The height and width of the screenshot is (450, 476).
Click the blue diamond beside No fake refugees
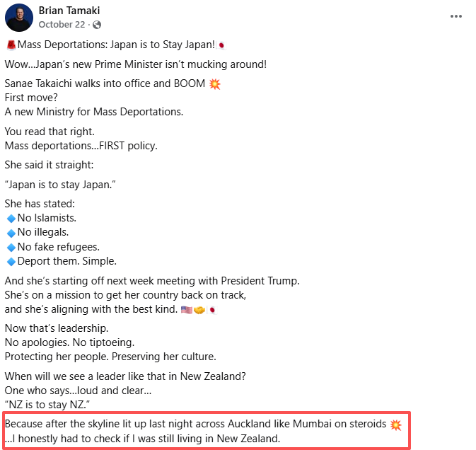pos(11,247)
